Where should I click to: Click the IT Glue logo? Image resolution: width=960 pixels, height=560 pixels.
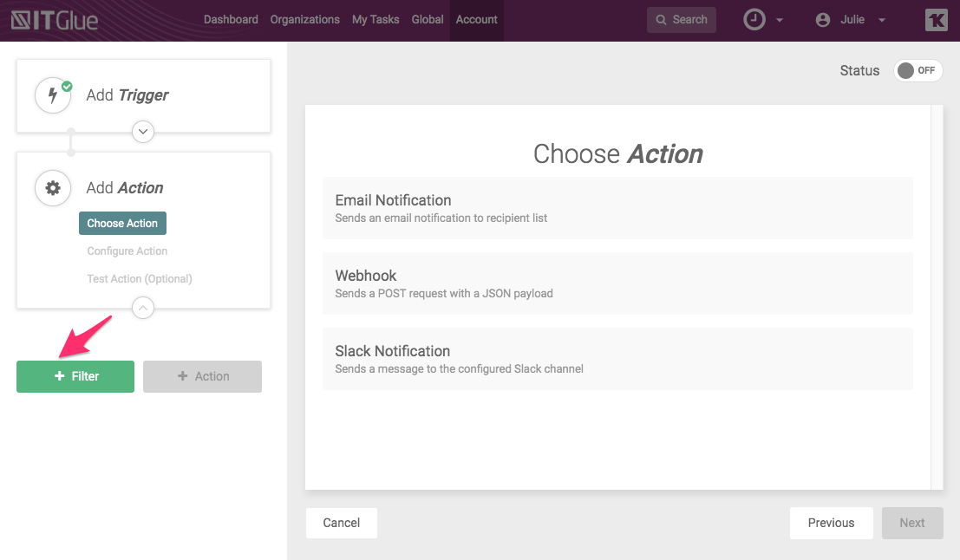[x=54, y=20]
